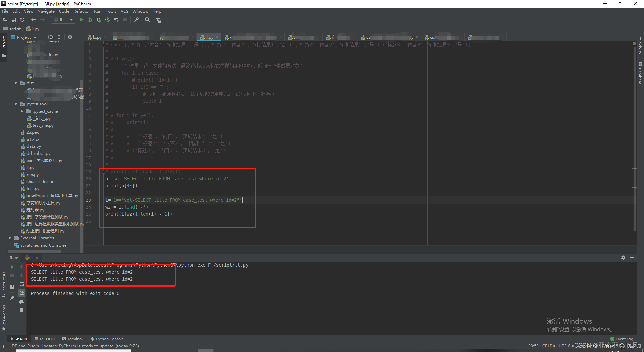Click the locate/scroll from source target icon

click(50, 37)
